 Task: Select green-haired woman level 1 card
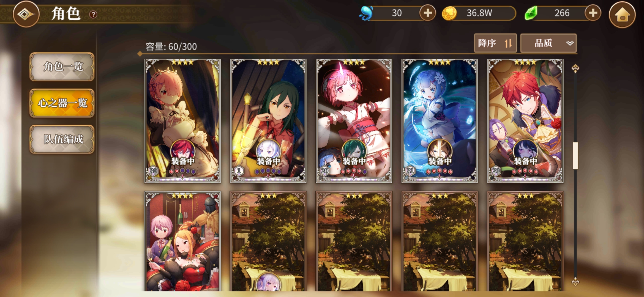[x=268, y=121]
